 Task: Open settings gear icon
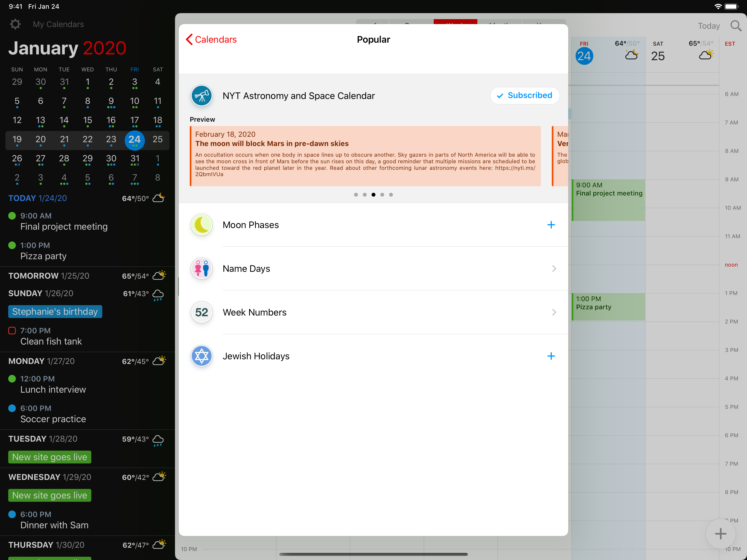coord(15,24)
